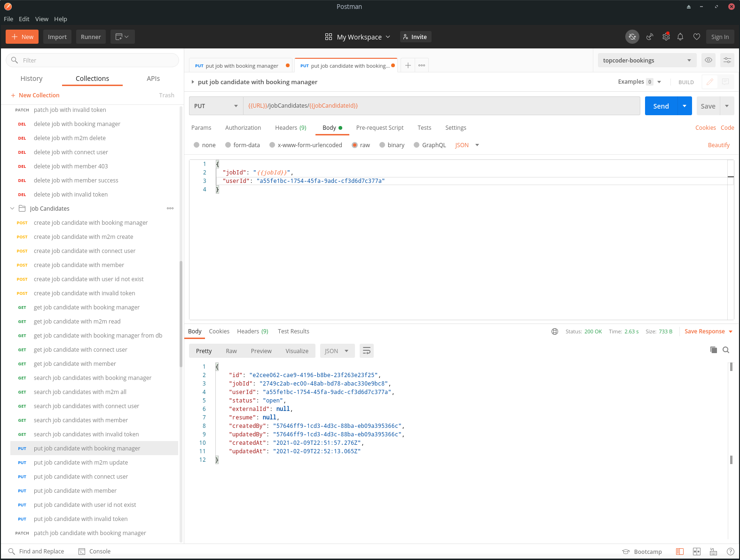Switch to APIs tab
The height and width of the screenshot is (560, 740).
[x=153, y=79]
